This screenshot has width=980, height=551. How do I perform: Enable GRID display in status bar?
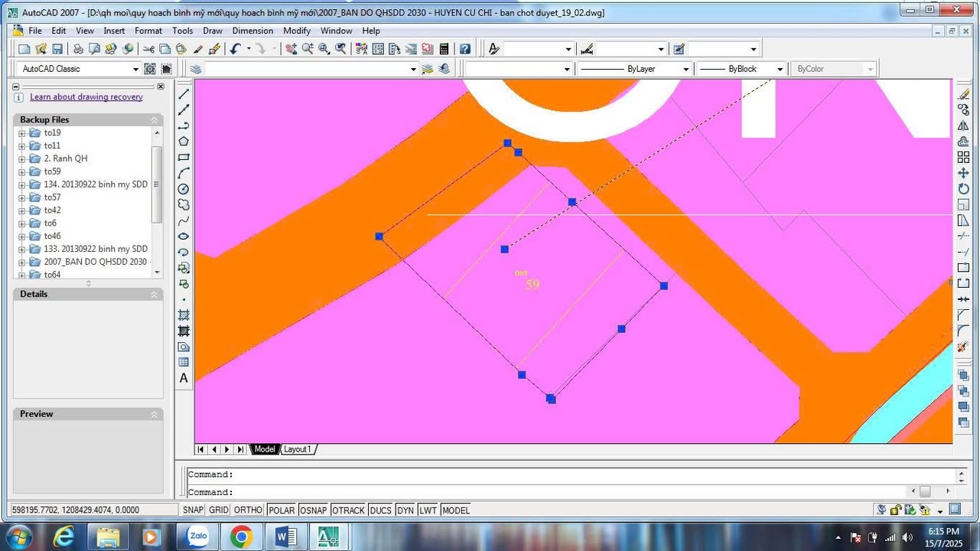[219, 510]
